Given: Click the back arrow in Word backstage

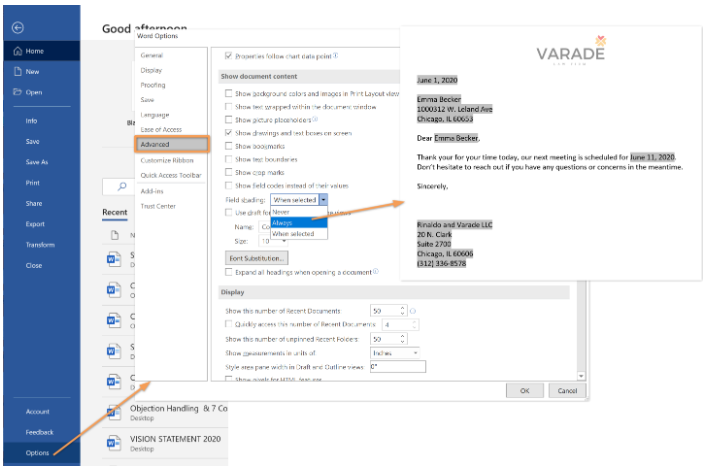Looking at the screenshot, I should (x=18, y=28).
